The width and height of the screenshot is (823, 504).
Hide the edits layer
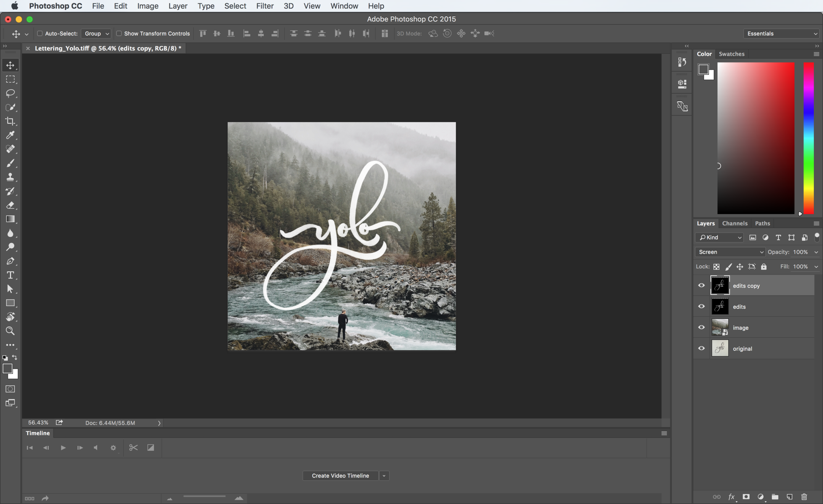[702, 306]
